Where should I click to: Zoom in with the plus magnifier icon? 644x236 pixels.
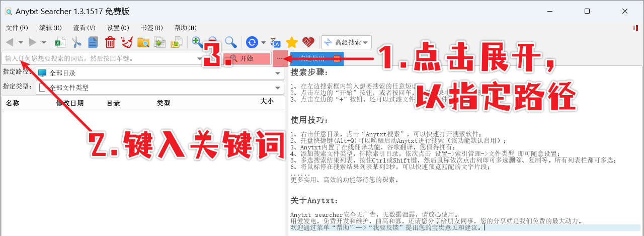tap(197, 42)
